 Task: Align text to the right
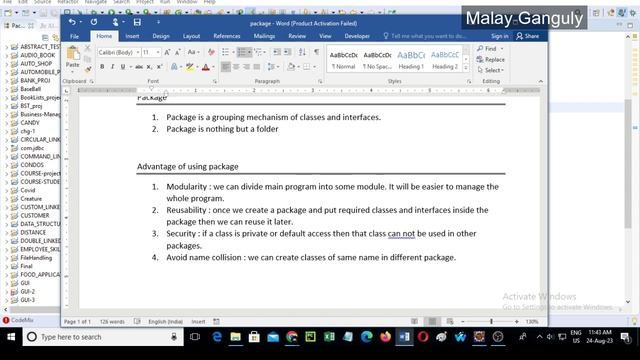(x=246, y=67)
